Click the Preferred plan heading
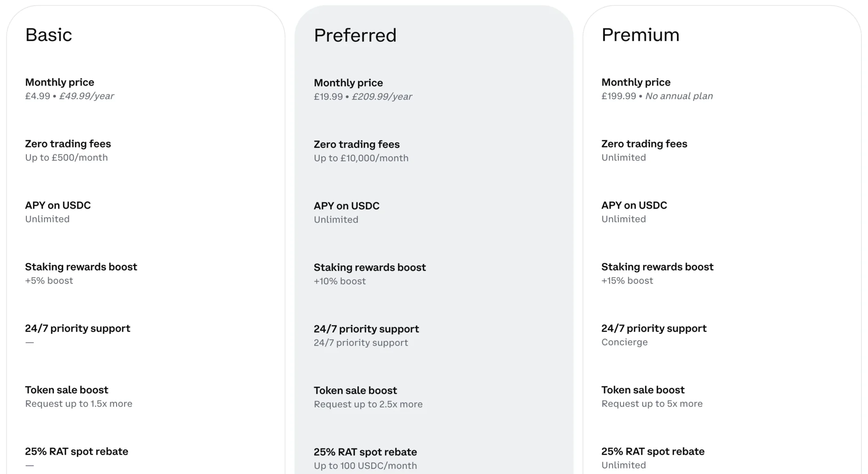The image size is (868, 474). pyautogui.click(x=355, y=35)
